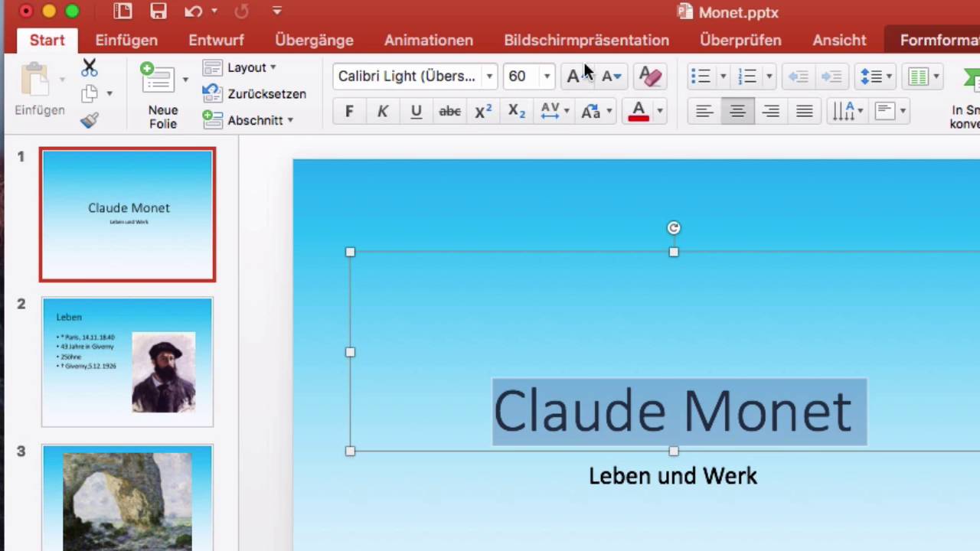
Task: Click the Zurücksetzen button
Action: click(x=254, y=93)
